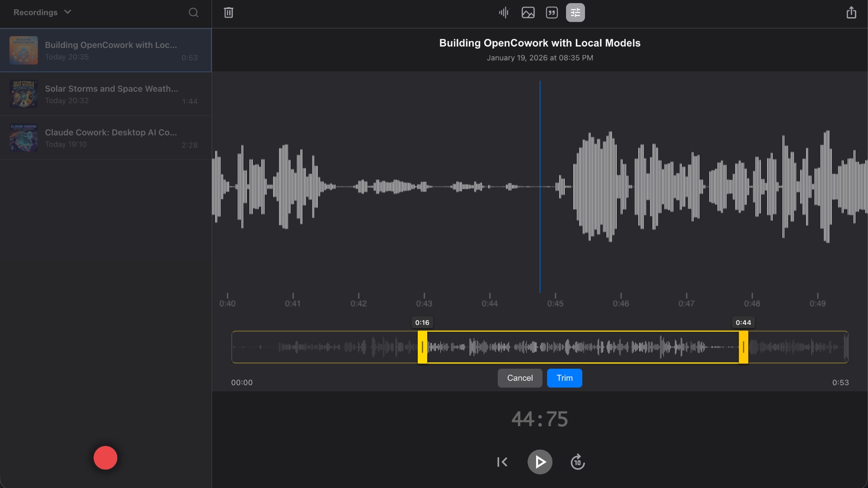Click the Solar Storms recording thumbnail
868x488 pixels.
point(24,94)
